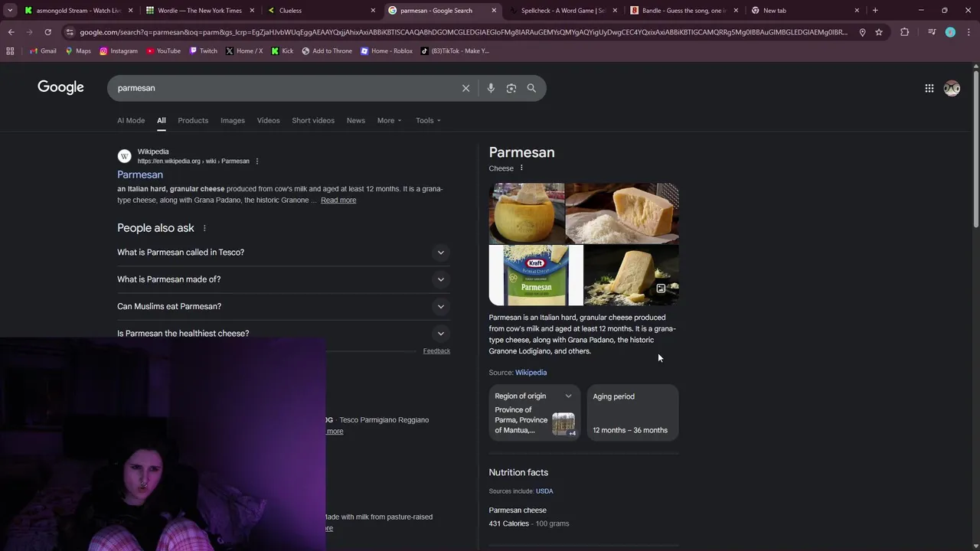
Task: Click Read more in Wikipedia snippet
Action: click(338, 201)
